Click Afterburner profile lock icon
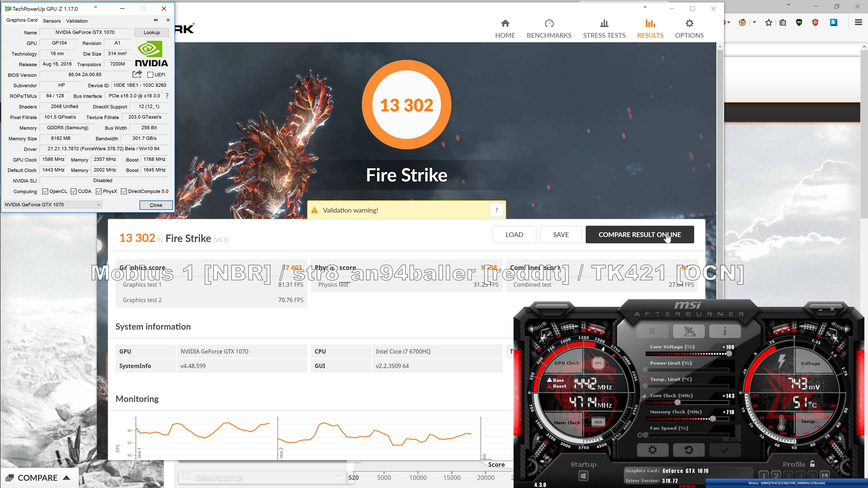The width and height of the screenshot is (868, 488). click(812, 464)
